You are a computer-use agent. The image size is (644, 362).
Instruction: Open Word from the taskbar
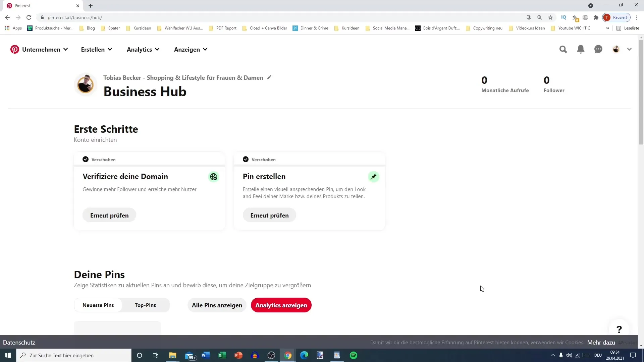click(x=206, y=355)
